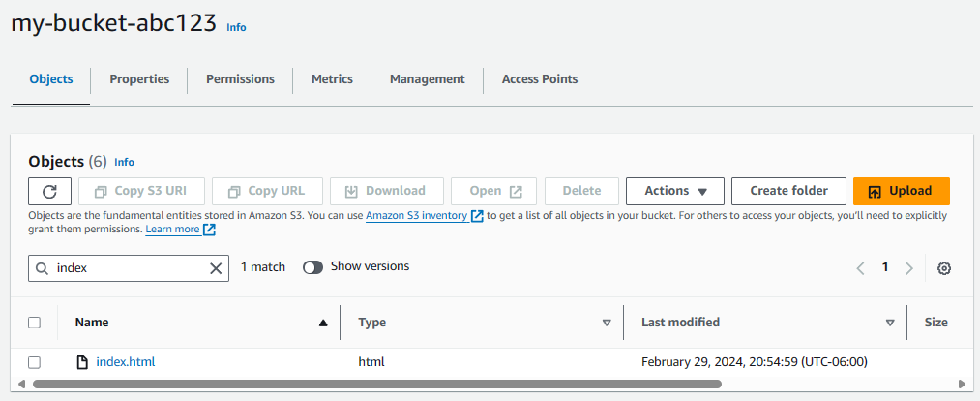Click the 1 match text
The width and height of the screenshot is (980, 401).
[x=263, y=267]
